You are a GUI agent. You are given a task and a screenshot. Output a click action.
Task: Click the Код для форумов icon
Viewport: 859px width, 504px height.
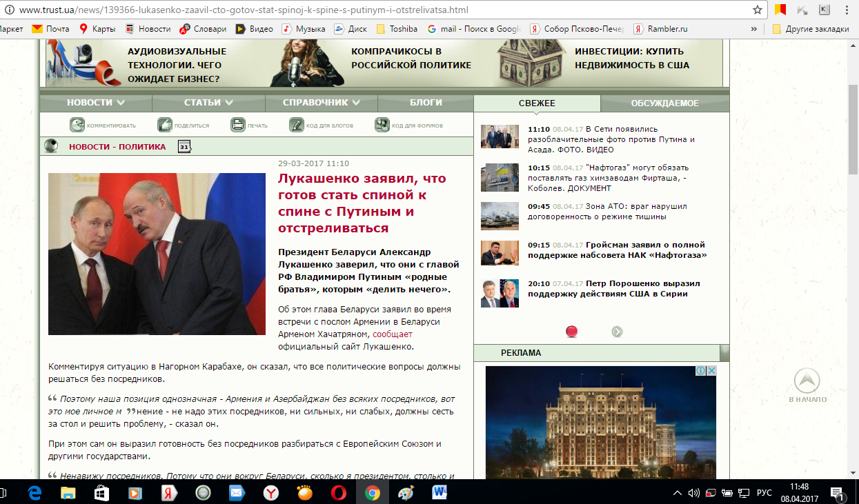tap(382, 125)
